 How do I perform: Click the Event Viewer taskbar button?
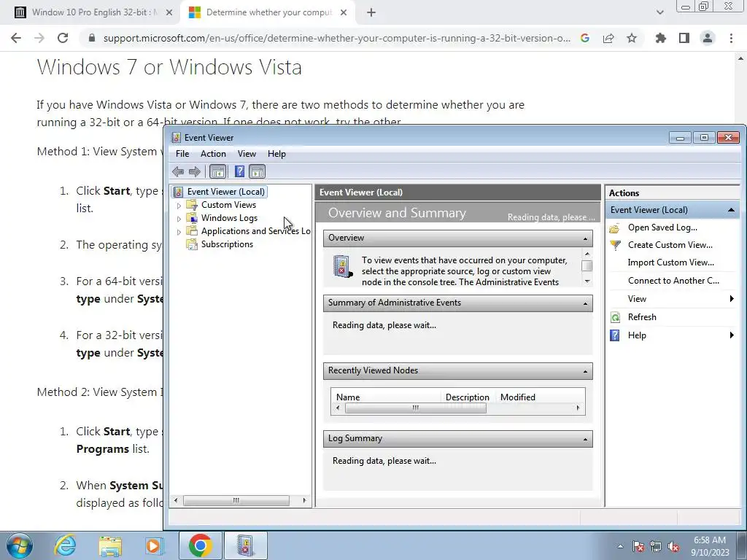(245, 545)
